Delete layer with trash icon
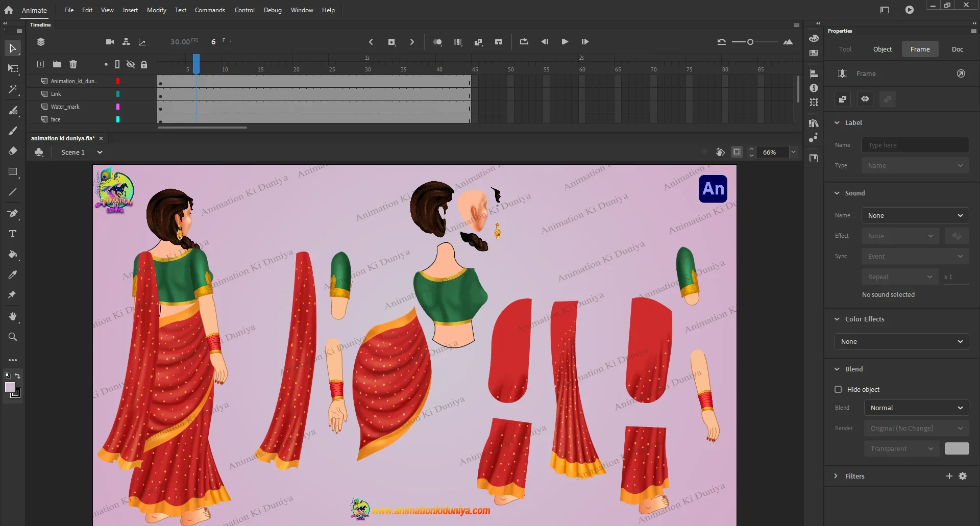980x526 pixels. pos(73,64)
